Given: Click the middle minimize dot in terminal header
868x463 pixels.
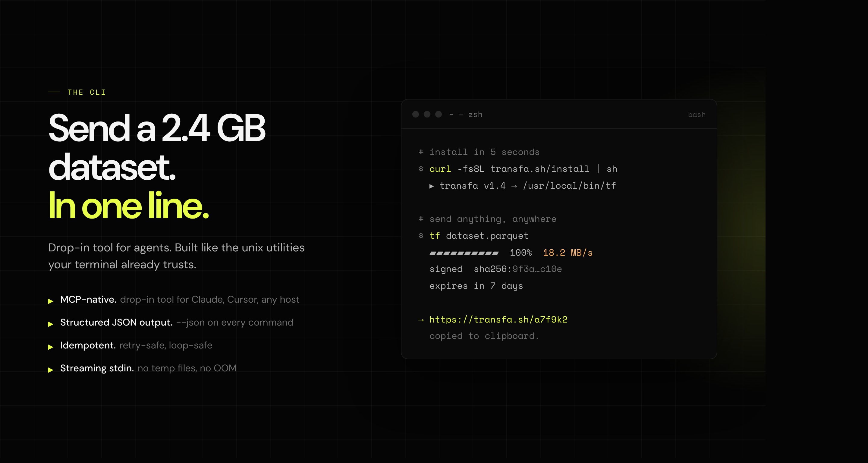Looking at the screenshot, I should [x=427, y=114].
